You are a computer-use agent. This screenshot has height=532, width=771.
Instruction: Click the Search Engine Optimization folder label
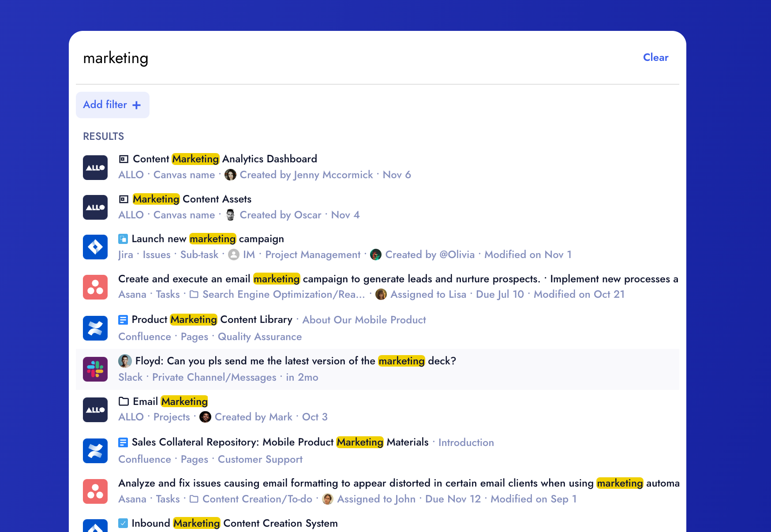pyautogui.click(x=283, y=295)
